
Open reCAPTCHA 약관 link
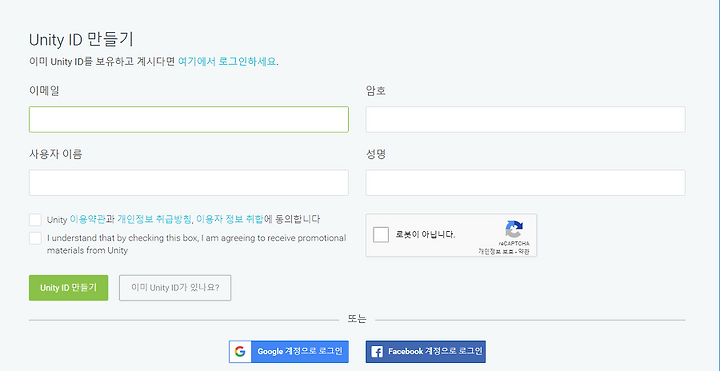pyautogui.click(x=523, y=252)
